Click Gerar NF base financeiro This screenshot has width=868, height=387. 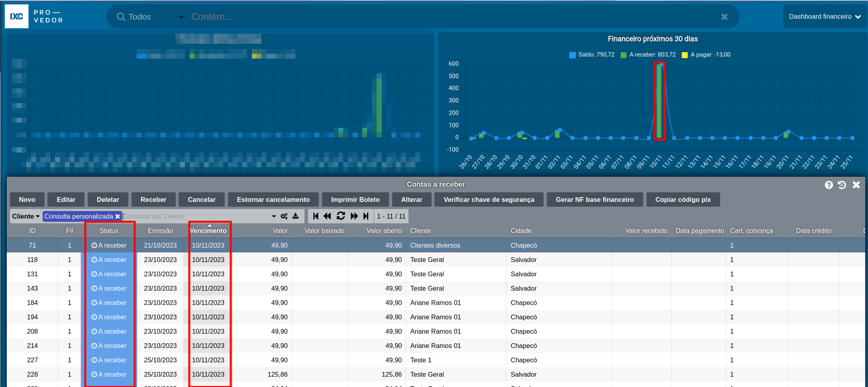tap(595, 199)
